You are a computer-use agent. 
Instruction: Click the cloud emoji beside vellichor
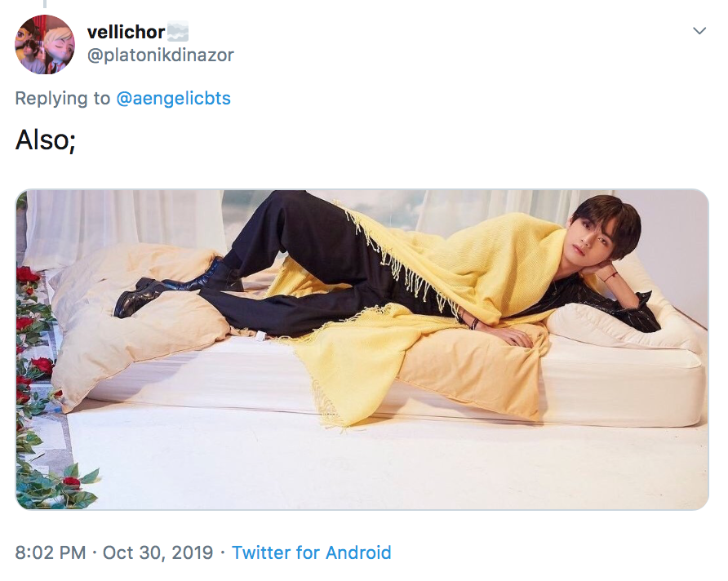click(178, 33)
